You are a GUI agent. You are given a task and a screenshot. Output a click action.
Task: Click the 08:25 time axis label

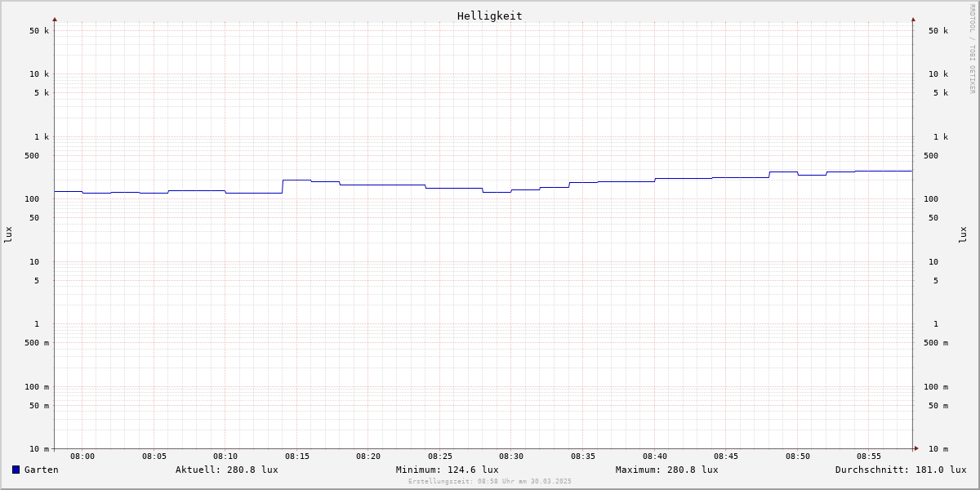pos(440,457)
